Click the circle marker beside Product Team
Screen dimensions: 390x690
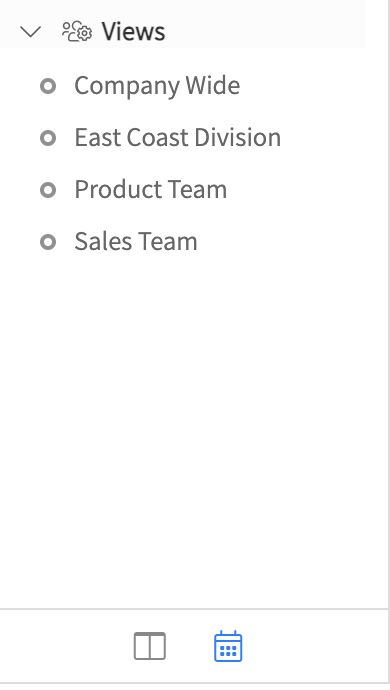pyautogui.click(x=48, y=190)
